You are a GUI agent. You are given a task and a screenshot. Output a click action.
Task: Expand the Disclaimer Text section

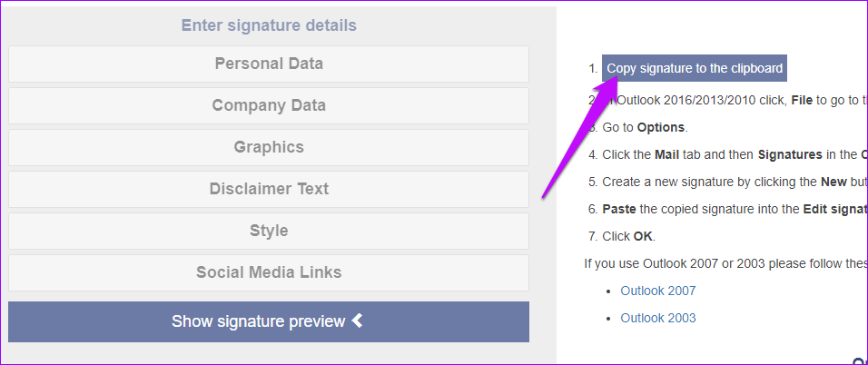coord(269,189)
